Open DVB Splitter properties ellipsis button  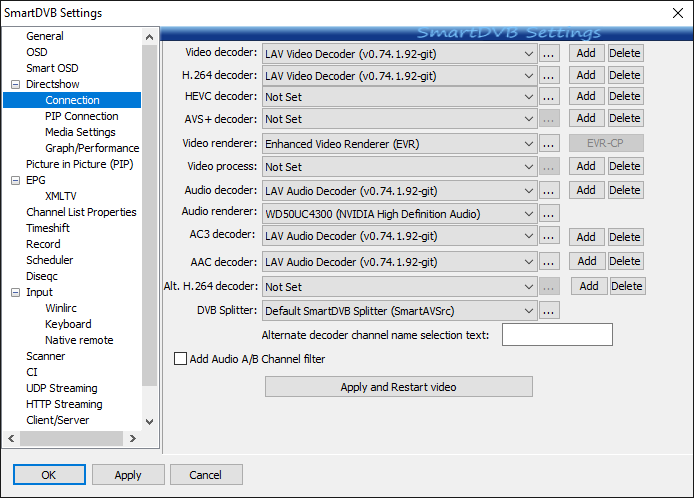click(549, 311)
